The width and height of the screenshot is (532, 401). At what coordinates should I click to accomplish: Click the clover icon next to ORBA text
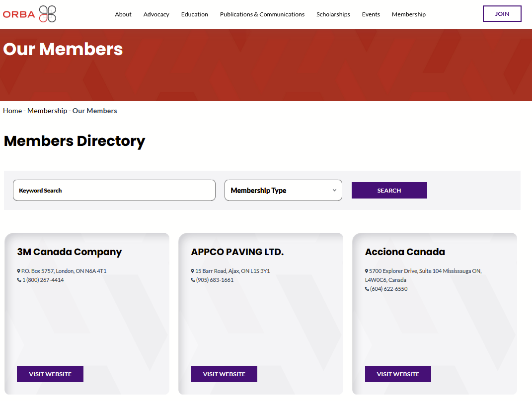tap(47, 14)
